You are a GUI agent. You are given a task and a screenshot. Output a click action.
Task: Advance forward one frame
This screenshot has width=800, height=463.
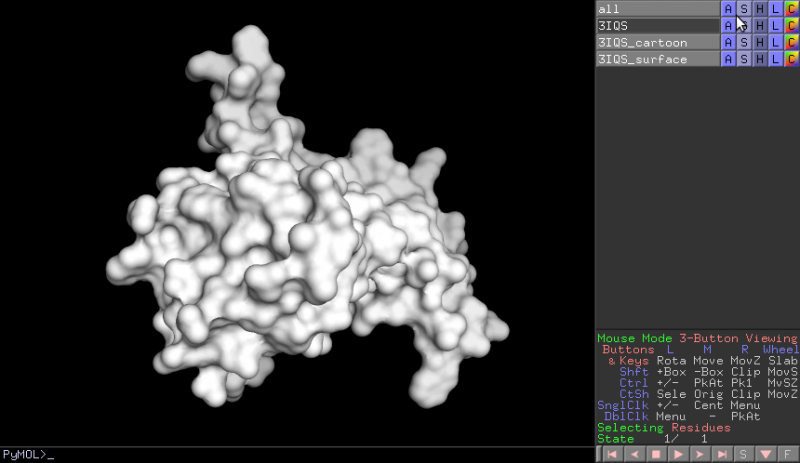(x=699, y=454)
